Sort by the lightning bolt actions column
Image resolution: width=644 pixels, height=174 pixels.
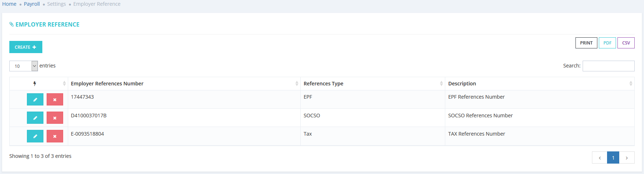click(x=39, y=84)
